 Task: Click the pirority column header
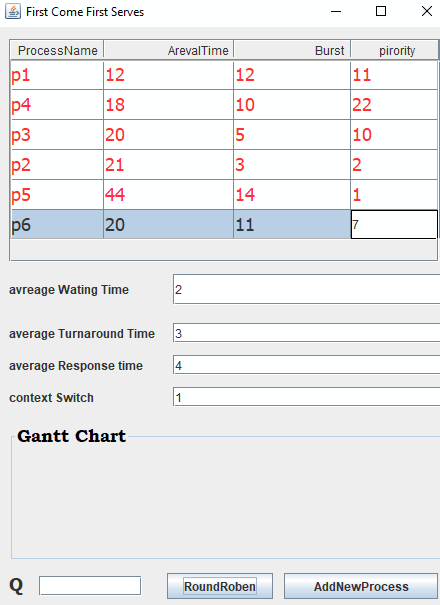(x=394, y=50)
